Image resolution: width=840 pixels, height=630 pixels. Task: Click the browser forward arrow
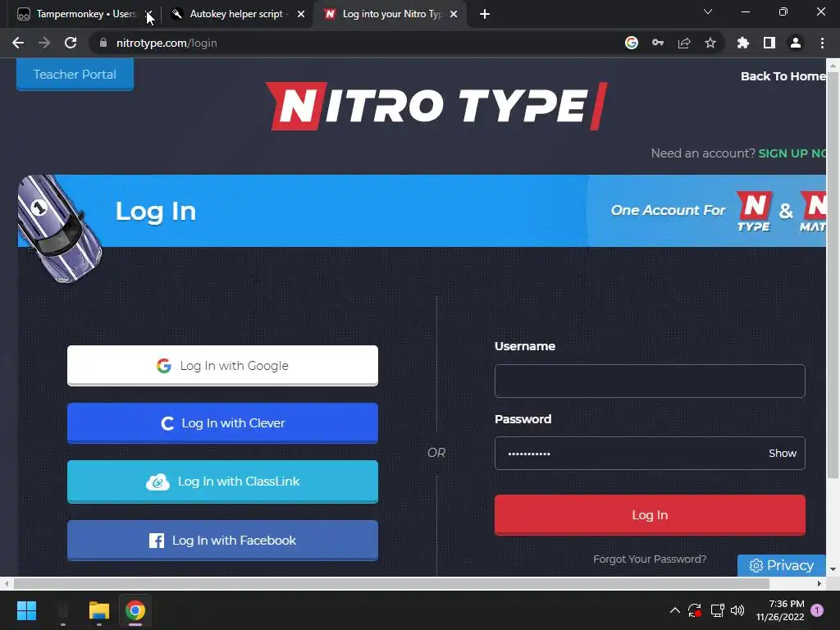pos(44,43)
